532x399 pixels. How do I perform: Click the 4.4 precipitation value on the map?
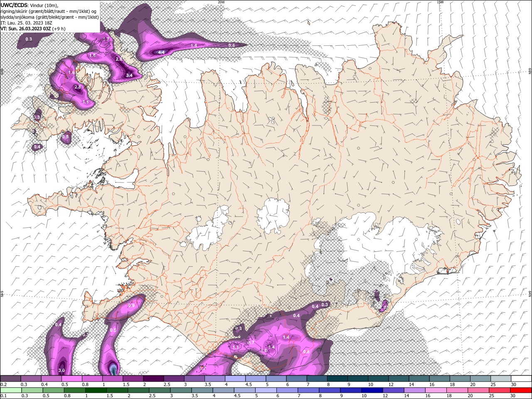162,52
